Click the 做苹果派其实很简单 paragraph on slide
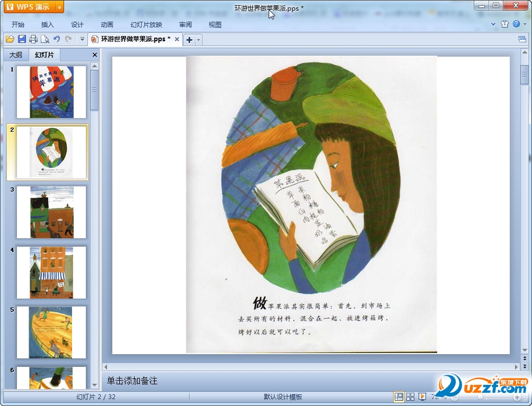The width and height of the screenshot is (532, 406). pyautogui.click(x=314, y=317)
